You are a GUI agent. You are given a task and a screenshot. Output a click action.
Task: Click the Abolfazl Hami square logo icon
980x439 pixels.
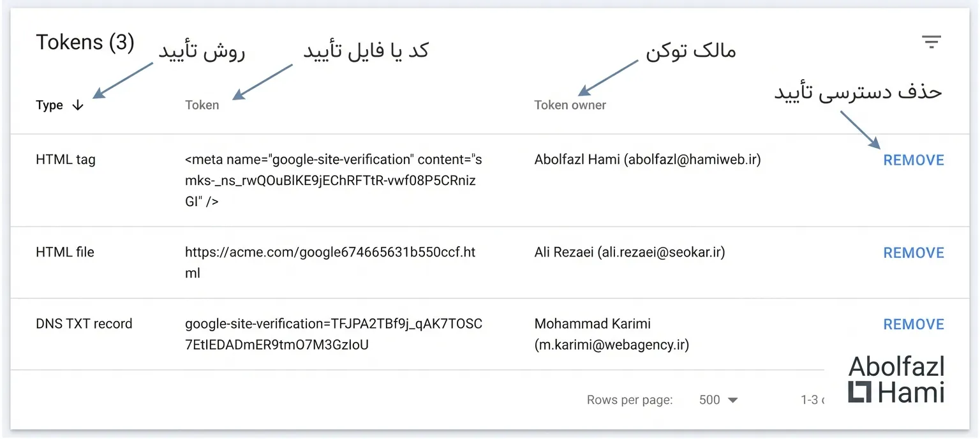(x=859, y=392)
